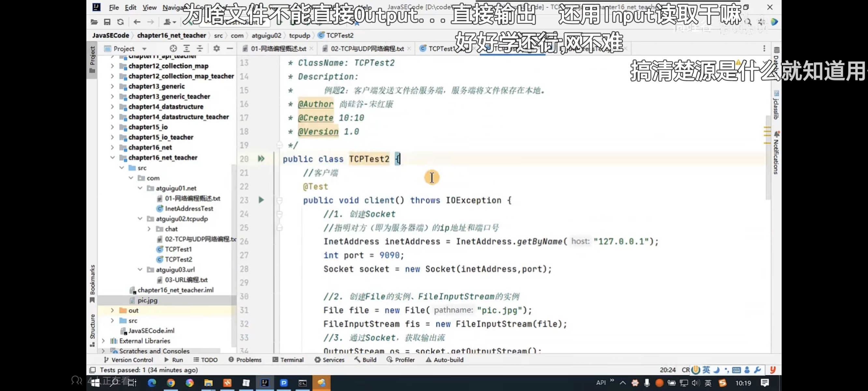Click the Save All toolbar icon
The width and height of the screenshot is (868, 391).
click(x=107, y=22)
